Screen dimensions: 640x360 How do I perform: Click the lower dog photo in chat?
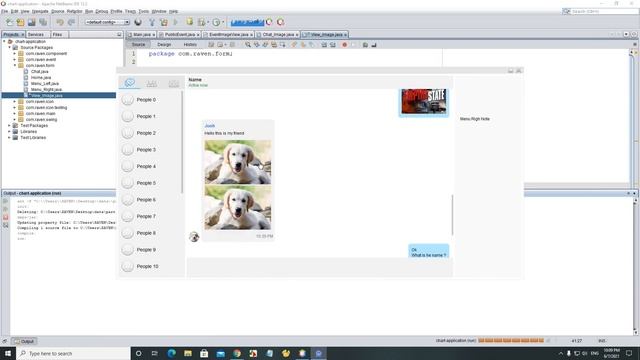click(238, 207)
